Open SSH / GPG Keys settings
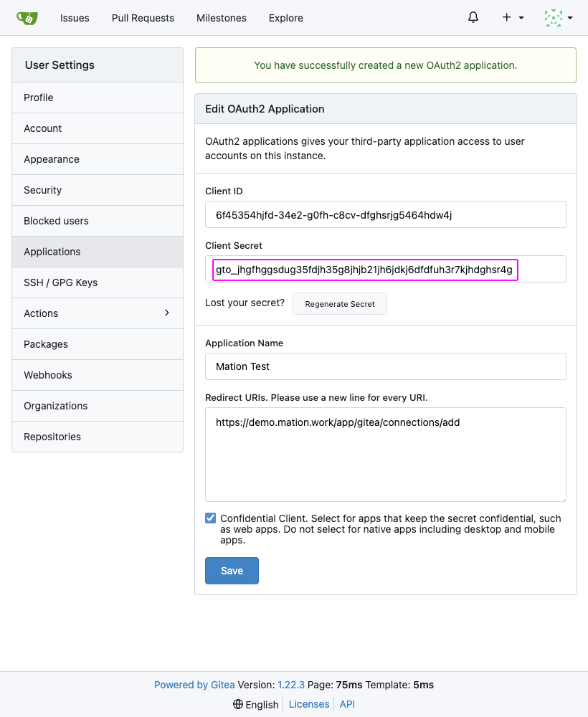Screen dimensions: 588x717 tap(98, 282)
